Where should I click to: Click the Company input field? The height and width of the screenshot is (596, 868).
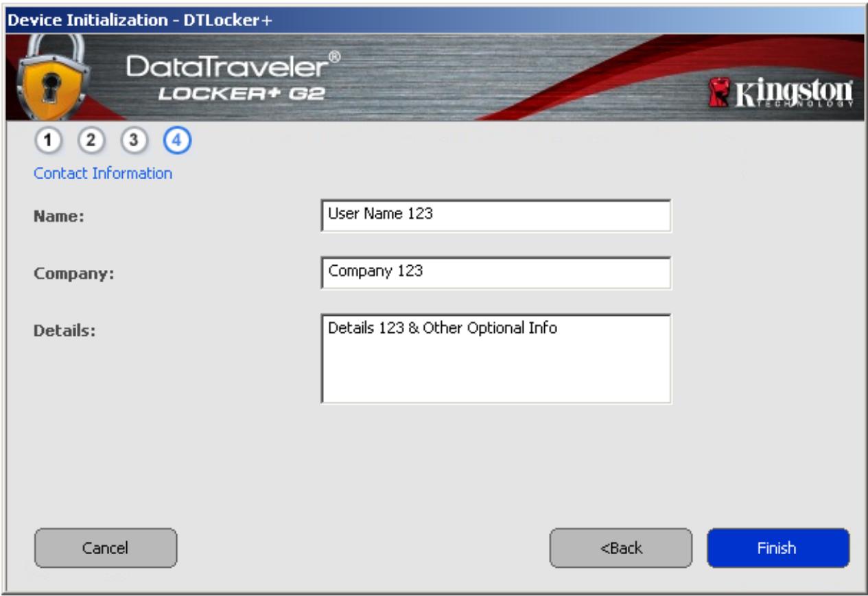495,273
